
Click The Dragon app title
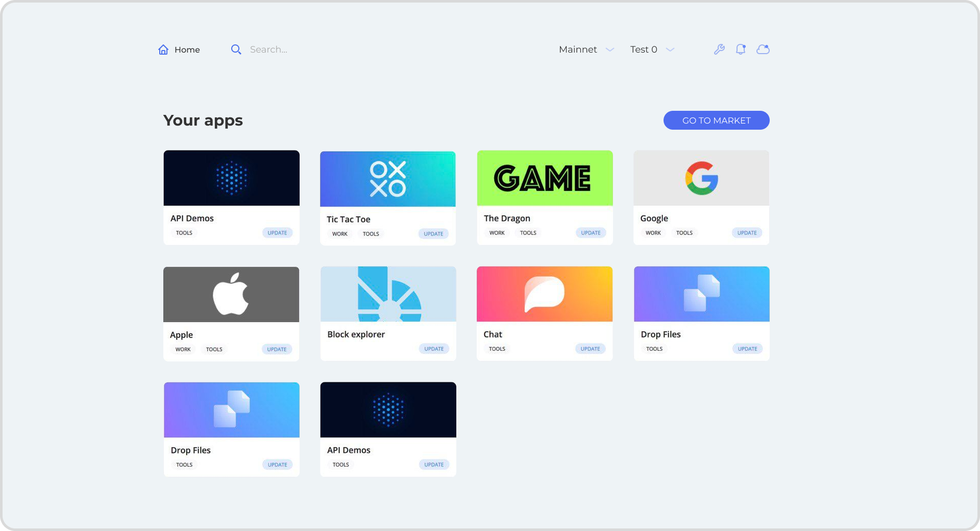[x=507, y=218]
